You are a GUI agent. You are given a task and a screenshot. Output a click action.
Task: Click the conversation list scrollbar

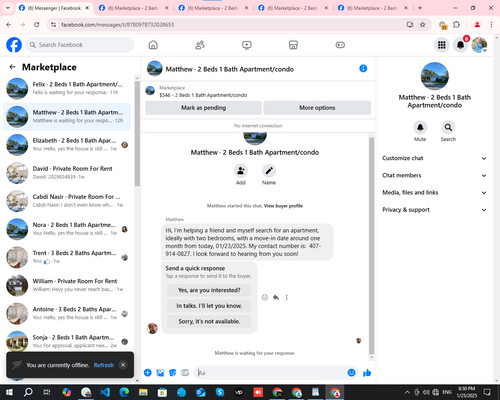point(137,133)
